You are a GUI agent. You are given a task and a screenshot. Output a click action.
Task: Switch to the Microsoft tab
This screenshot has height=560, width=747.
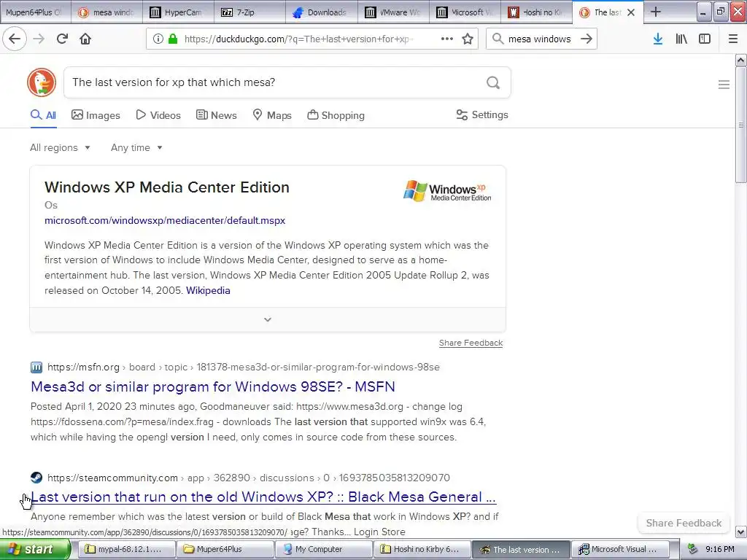465,12
